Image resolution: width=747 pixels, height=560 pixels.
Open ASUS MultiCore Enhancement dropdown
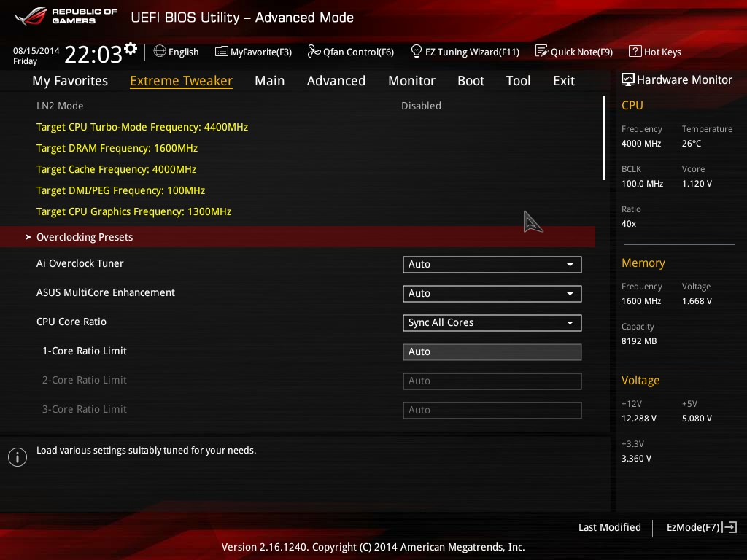[x=492, y=293]
